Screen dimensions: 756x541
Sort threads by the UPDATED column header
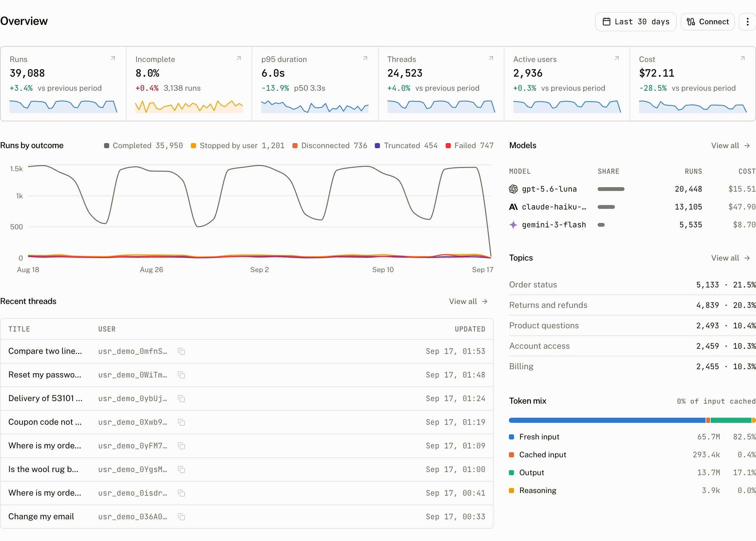pos(470,329)
